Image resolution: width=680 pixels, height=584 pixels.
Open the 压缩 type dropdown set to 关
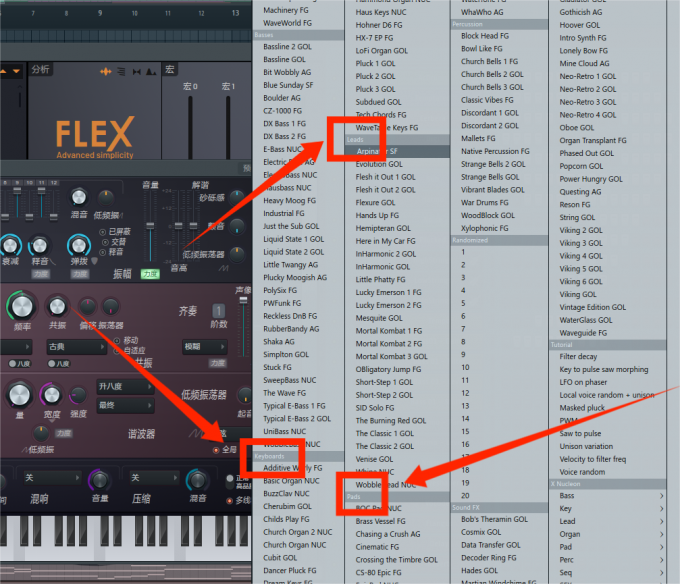pyautogui.click(x=154, y=478)
